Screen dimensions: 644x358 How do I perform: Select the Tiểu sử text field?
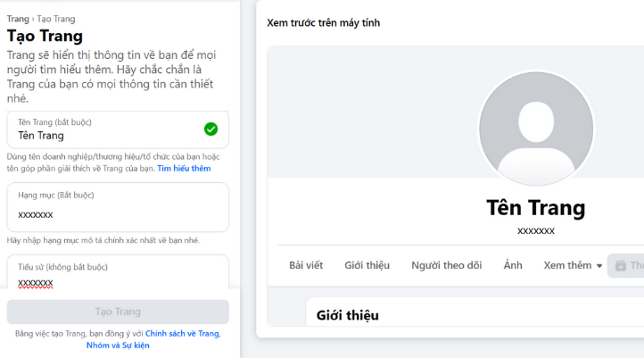point(116,282)
